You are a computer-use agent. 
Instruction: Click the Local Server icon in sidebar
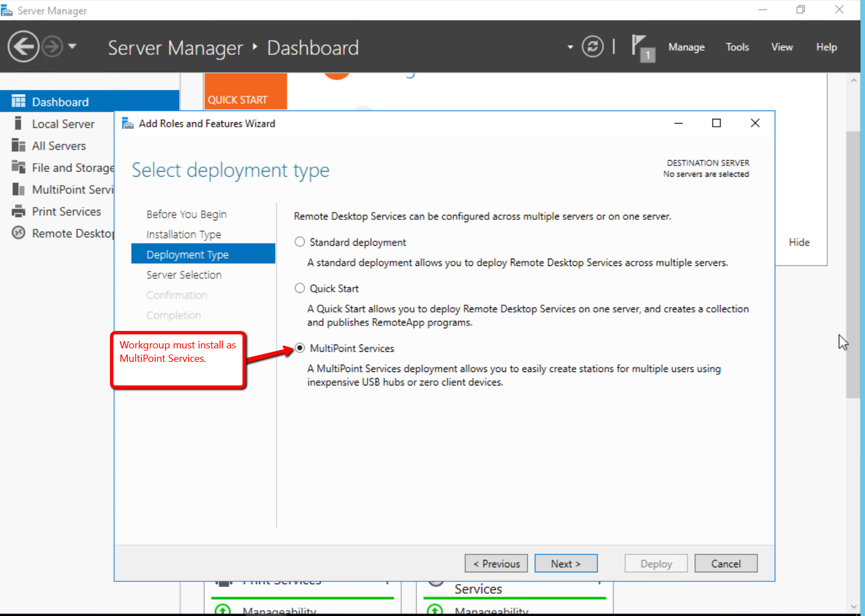pyautogui.click(x=18, y=123)
